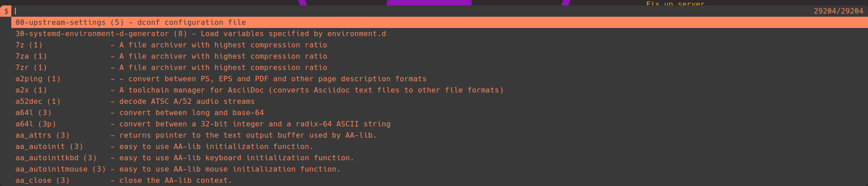Open 30-systemd-environment-d-generator (8) man page
Image resolution: width=868 pixels, height=186 pixels.
[x=200, y=34]
